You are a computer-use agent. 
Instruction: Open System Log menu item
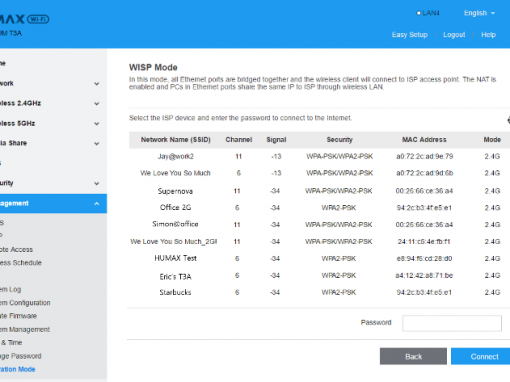click(10, 289)
